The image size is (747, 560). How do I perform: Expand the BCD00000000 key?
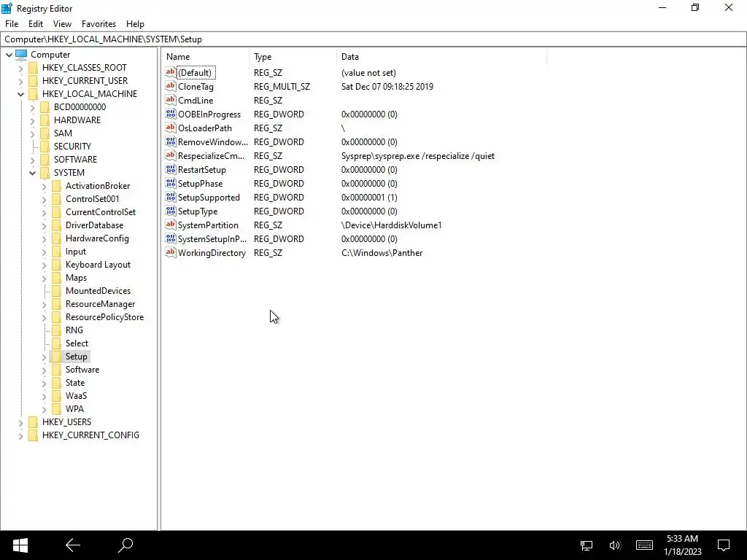tap(32, 107)
